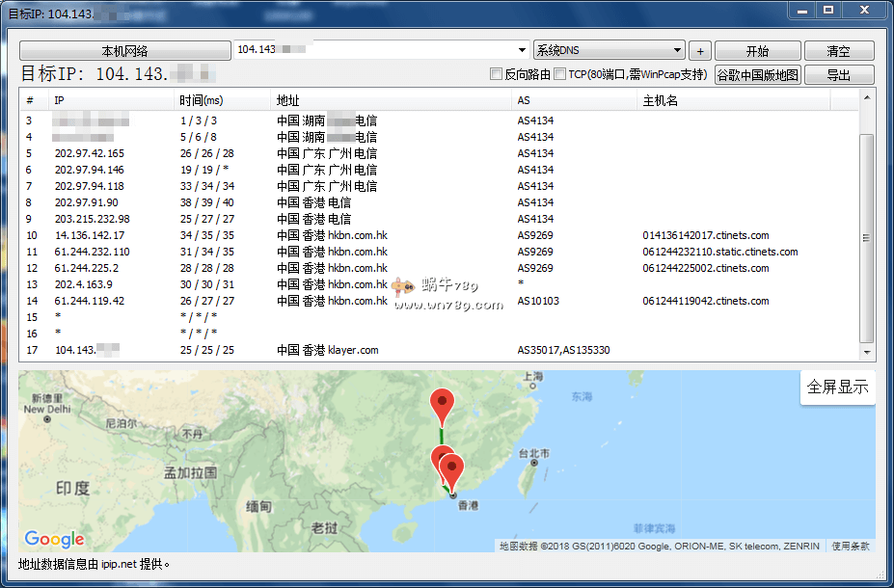Image resolution: width=894 pixels, height=588 pixels.
Task: Enable the 反向路由 checkbox
Action: [x=497, y=74]
